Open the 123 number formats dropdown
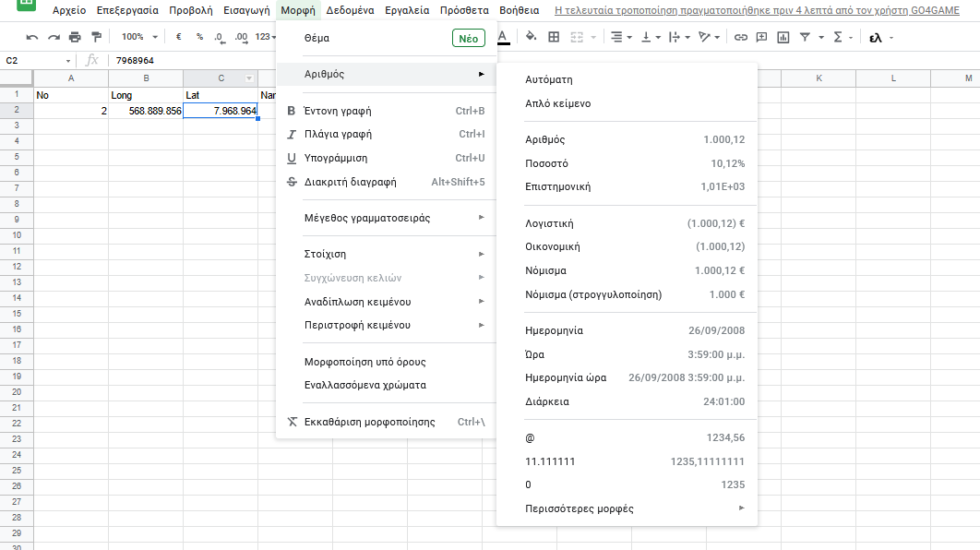Image resolution: width=980 pixels, height=550 pixels. [x=265, y=37]
